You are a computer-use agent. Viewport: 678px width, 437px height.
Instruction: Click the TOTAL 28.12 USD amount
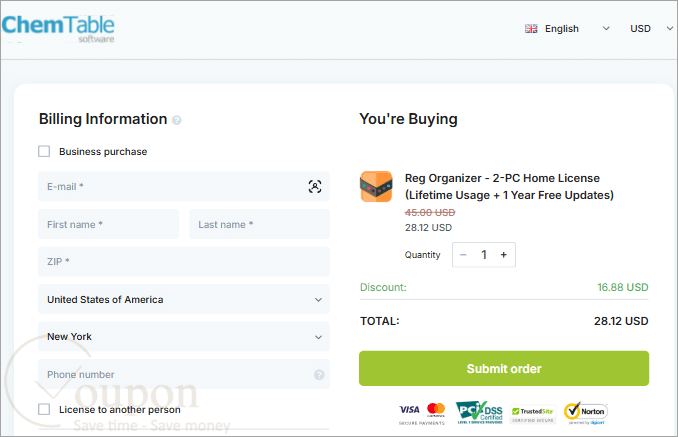pos(621,321)
